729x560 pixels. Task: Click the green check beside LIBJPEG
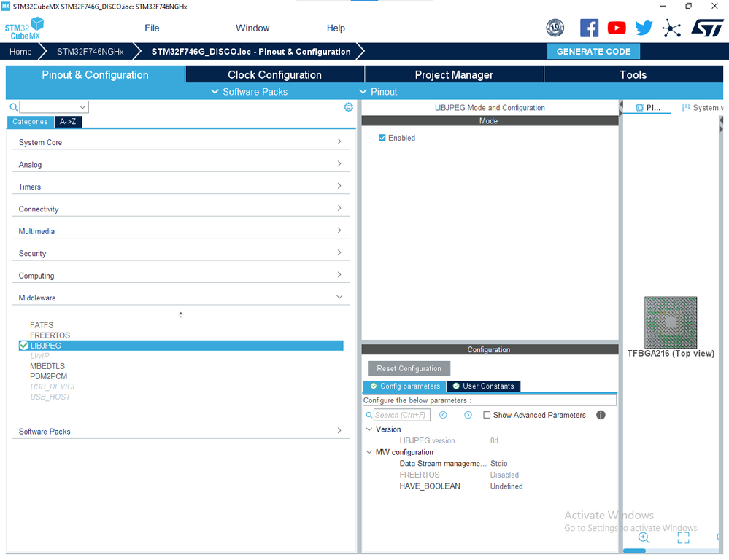[x=23, y=346]
